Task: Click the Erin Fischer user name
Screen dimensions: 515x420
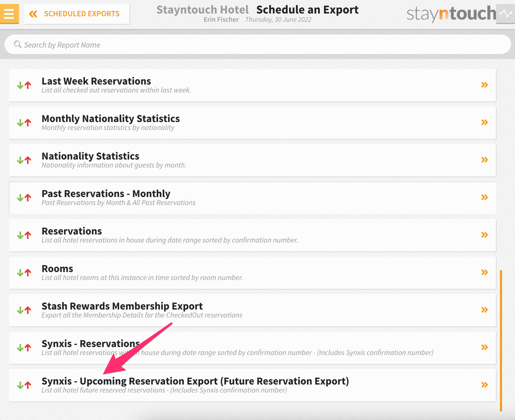Action: (221, 20)
